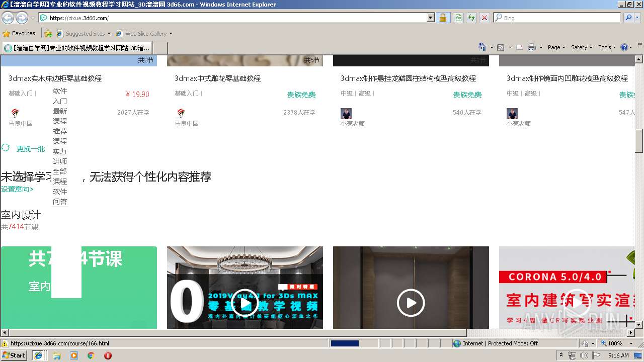This screenshot has height=362, width=644.
Task: Click 更换一批 refresh link
Action: [x=31, y=149]
